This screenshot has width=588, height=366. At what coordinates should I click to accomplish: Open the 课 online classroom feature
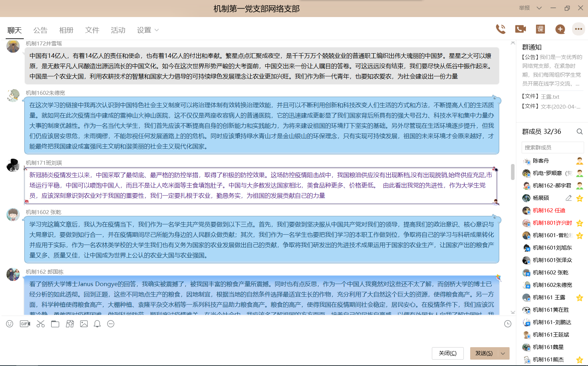click(x=540, y=29)
